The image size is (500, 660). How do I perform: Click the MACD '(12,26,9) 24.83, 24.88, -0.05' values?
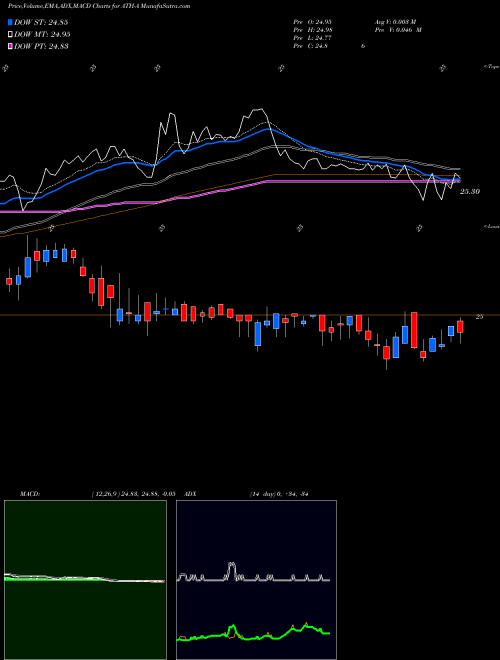(133, 494)
